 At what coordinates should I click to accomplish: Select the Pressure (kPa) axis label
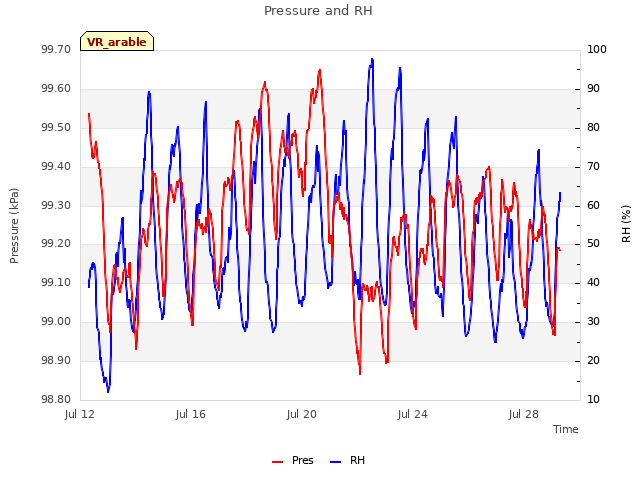click(x=14, y=226)
